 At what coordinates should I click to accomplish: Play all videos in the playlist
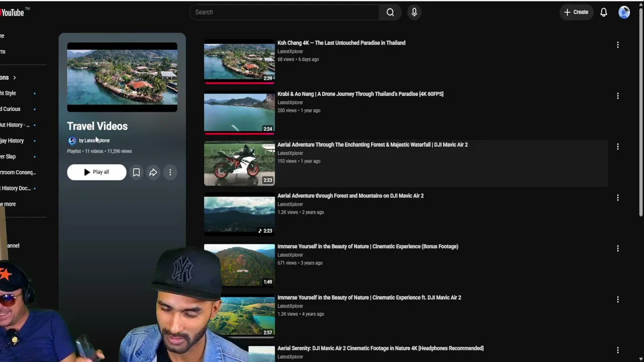pos(97,172)
